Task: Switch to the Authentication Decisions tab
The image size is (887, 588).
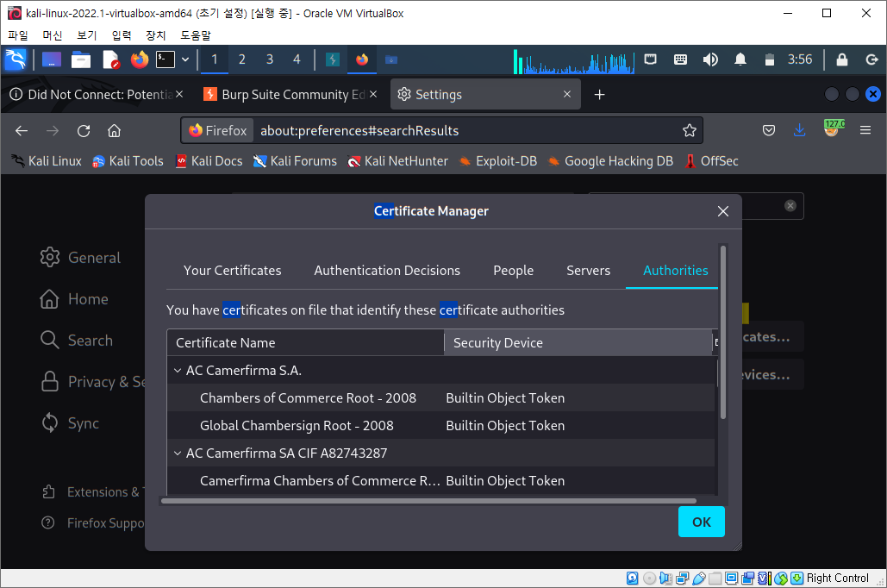Action: [387, 271]
